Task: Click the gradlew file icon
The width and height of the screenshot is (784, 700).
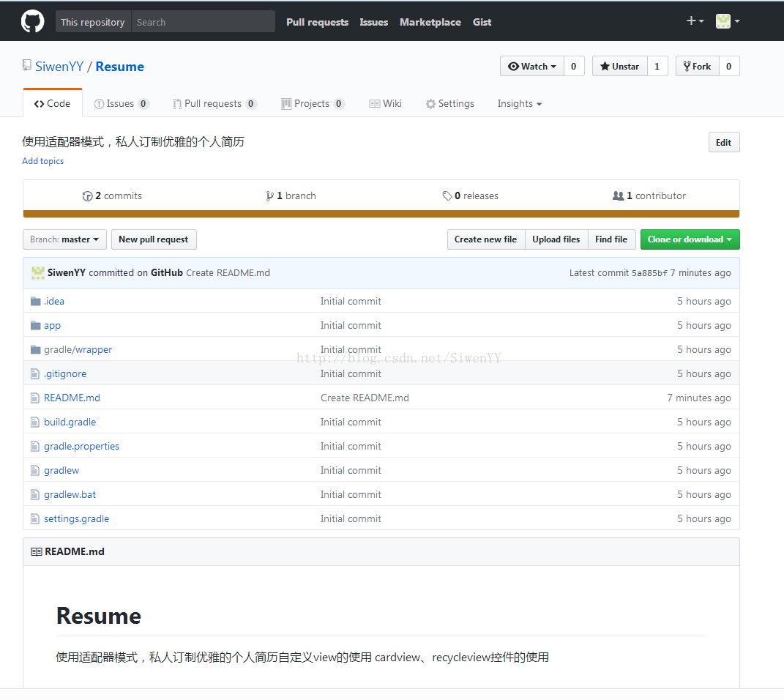Action: 35,471
